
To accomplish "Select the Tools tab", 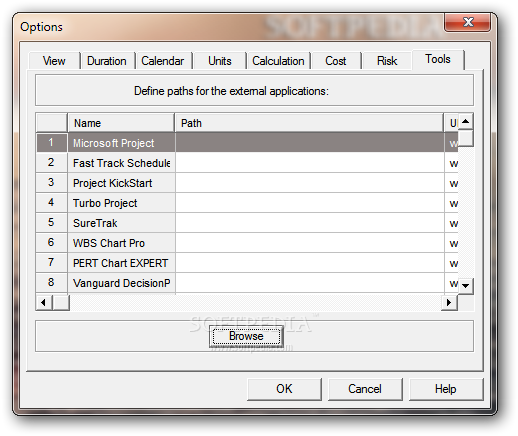I will tap(438, 59).
